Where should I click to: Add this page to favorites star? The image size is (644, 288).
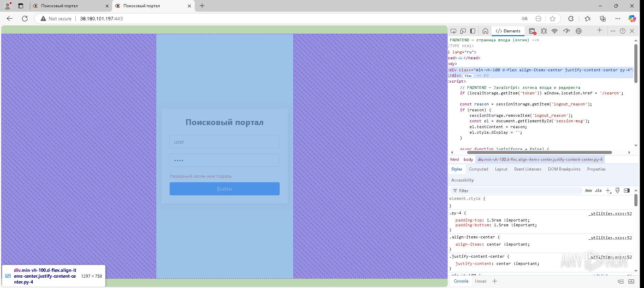[552, 19]
